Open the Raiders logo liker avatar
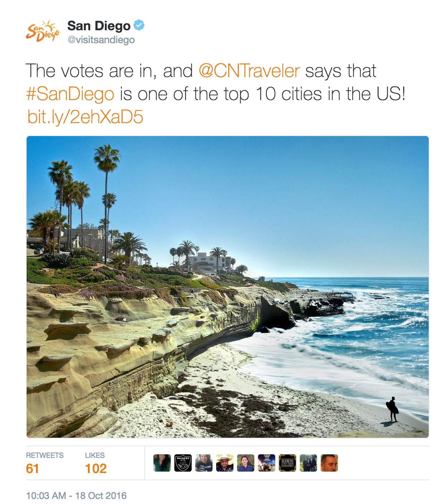 pos(183,463)
